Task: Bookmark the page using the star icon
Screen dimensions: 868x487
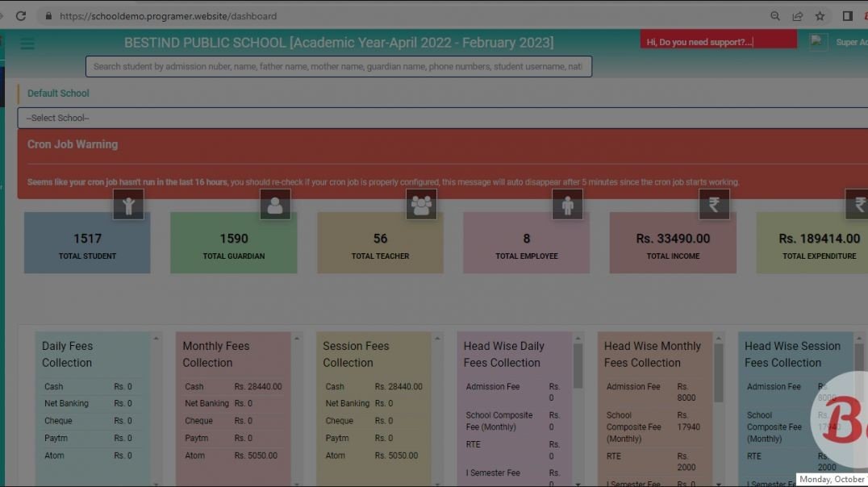Action: tap(819, 15)
